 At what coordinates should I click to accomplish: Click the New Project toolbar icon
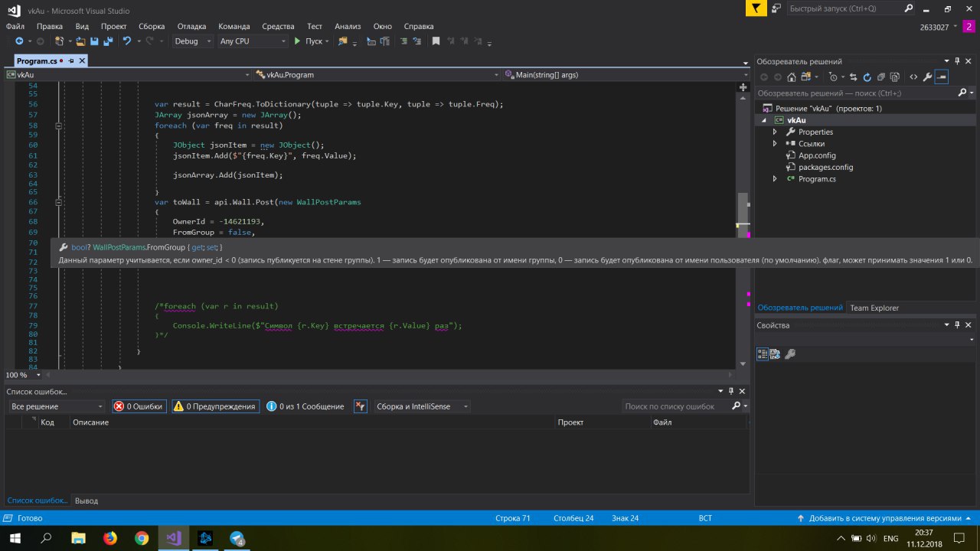click(60, 41)
